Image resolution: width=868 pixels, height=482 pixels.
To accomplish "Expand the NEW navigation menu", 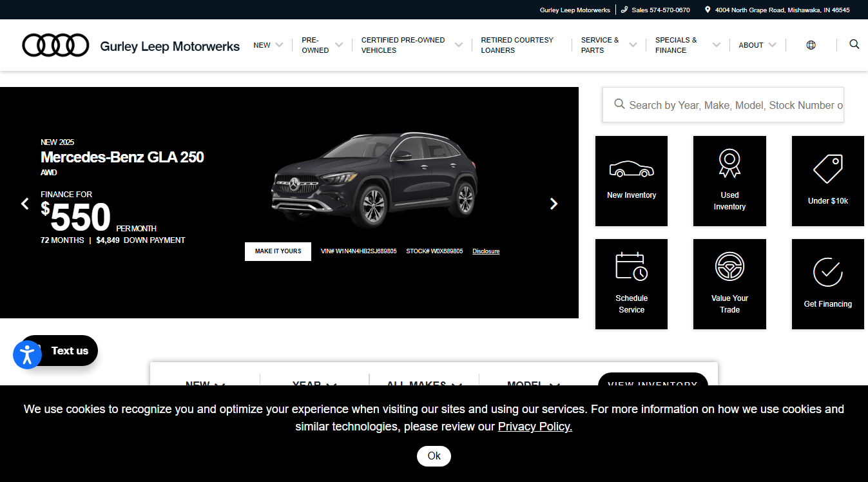I will tap(268, 45).
